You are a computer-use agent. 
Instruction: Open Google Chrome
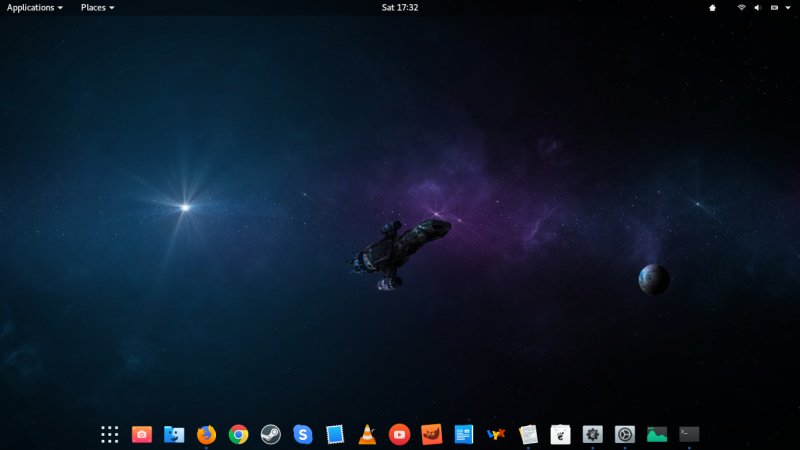click(238, 434)
